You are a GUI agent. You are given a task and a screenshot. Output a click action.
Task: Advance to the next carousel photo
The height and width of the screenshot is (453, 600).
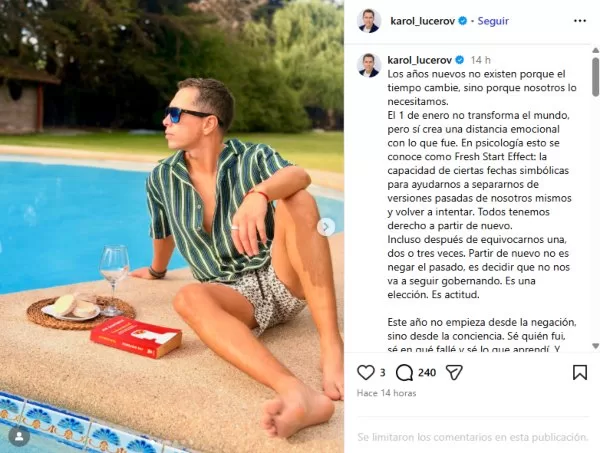point(326,227)
